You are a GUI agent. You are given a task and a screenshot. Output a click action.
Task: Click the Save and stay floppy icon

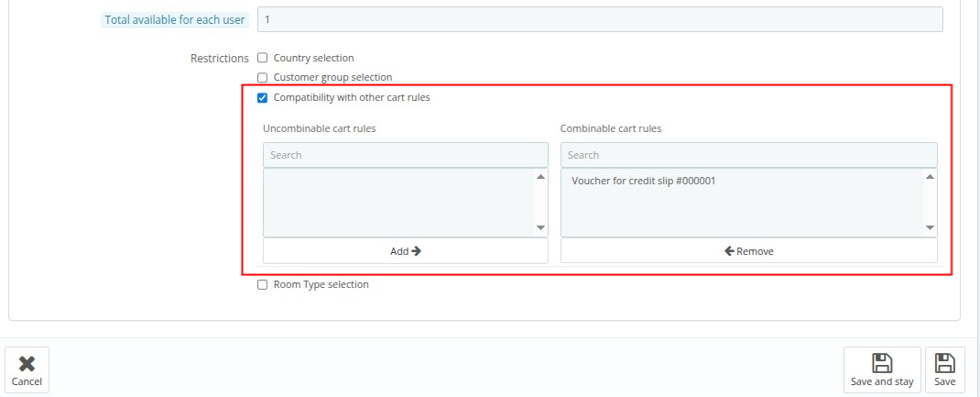point(881,363)
